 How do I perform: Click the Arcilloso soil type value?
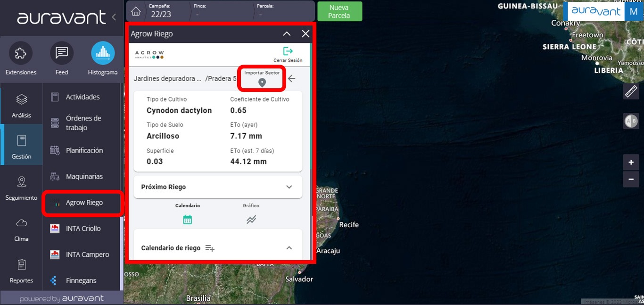(x=163, y=136)
